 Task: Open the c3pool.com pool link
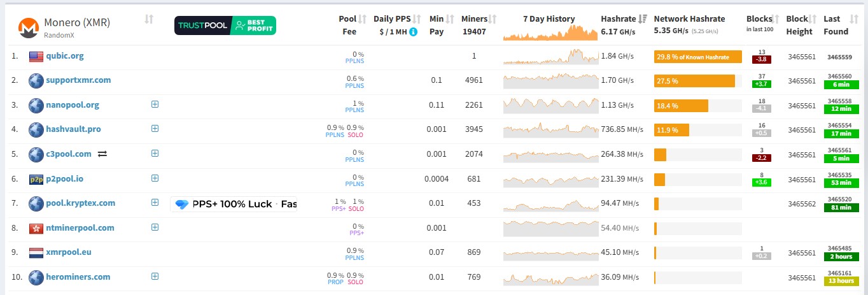[x=69, y=154]
